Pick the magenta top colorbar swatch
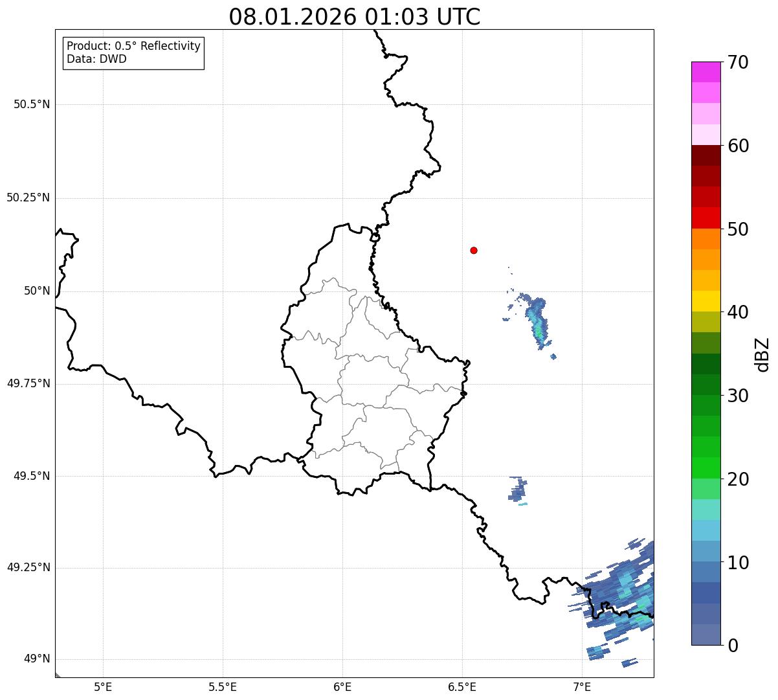Image resolution: width=778 pixels, height=700 pixels. [706, 72]
